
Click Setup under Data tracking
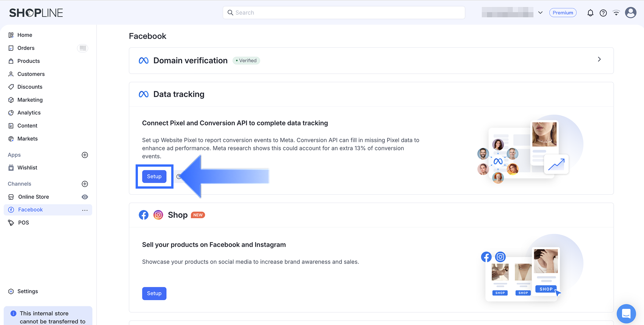click(154, 177)
